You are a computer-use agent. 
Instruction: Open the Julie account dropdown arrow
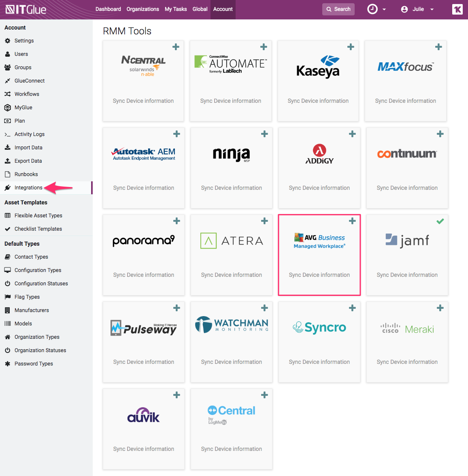point(432,9)
